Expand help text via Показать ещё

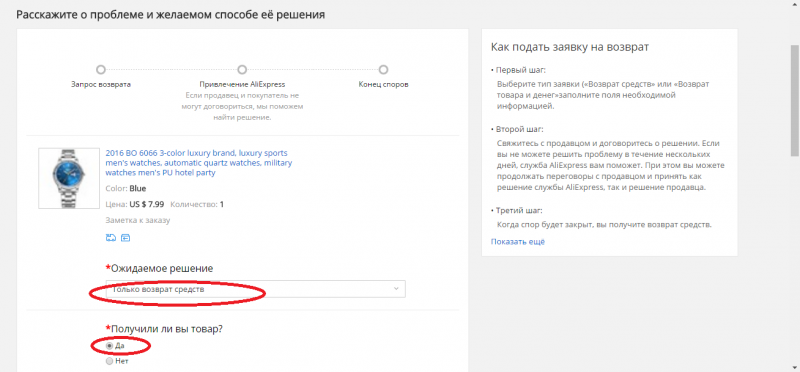click(518, 242)
